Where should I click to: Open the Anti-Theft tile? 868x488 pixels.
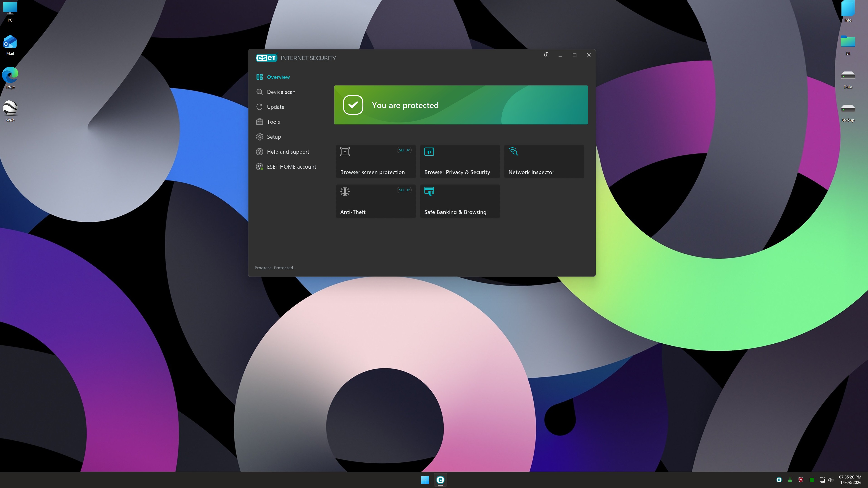pyautogui.click(x=376, y=201)
